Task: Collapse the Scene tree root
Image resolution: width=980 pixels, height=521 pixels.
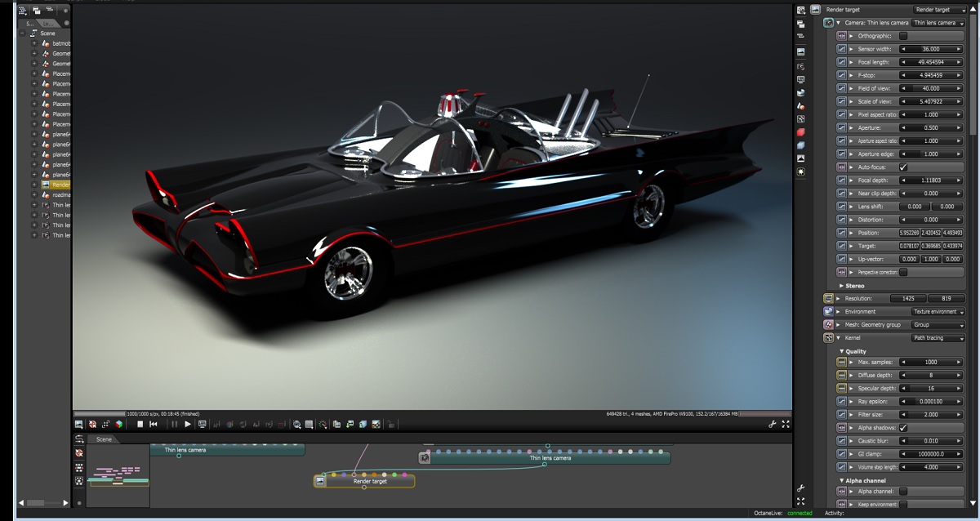Action: (23, 33)
